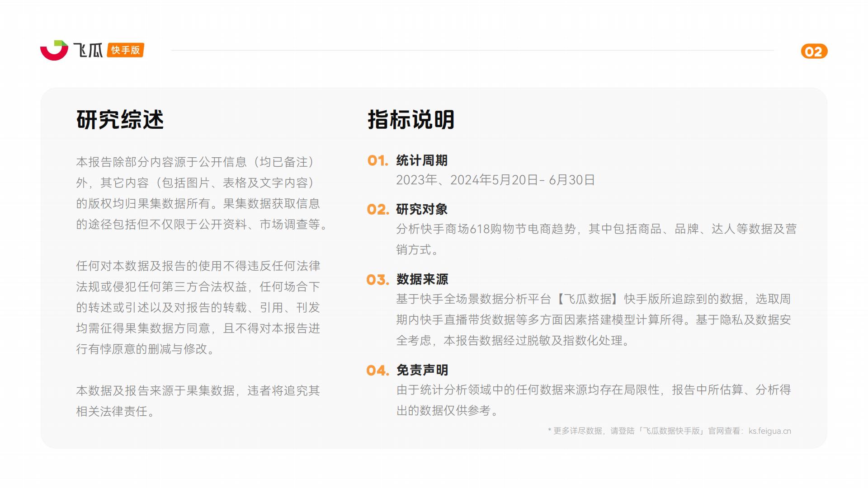Click the line starting 任何对本数据及报告
Screen dimensions: 868x488
(x=198, y=266)
